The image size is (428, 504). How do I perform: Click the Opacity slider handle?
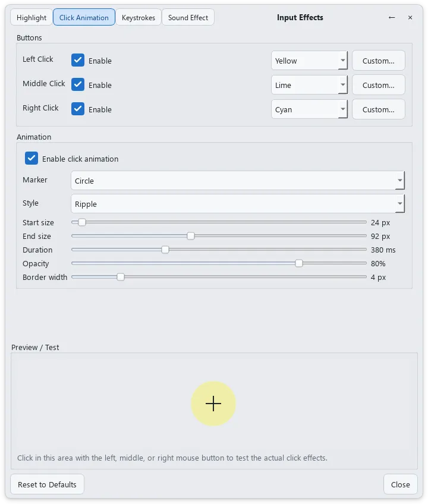[299, 263]
